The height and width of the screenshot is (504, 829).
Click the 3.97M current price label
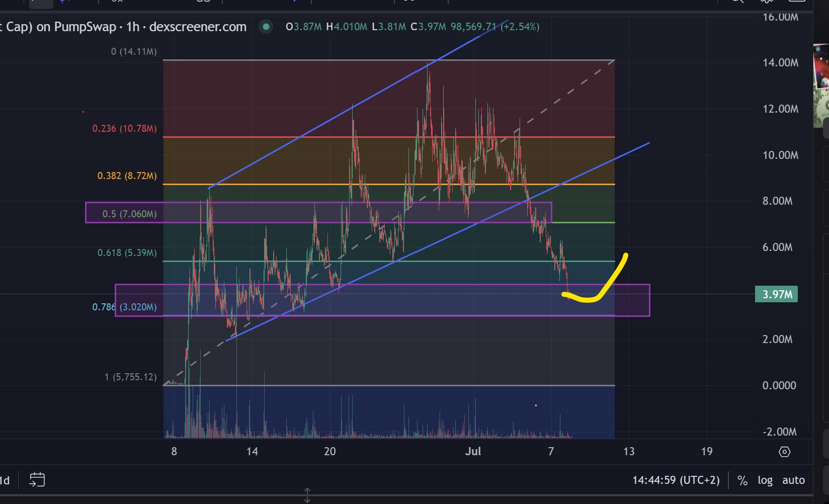click(776, 294)
